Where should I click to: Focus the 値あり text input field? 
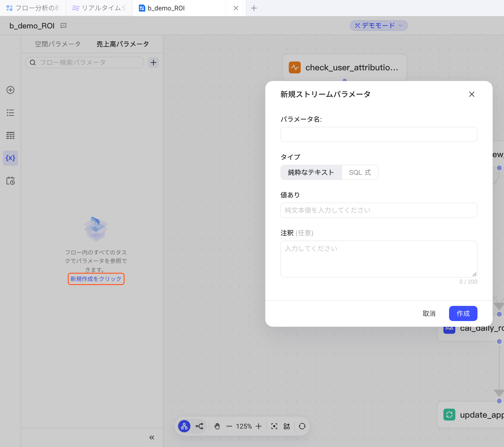coord(378,210)
